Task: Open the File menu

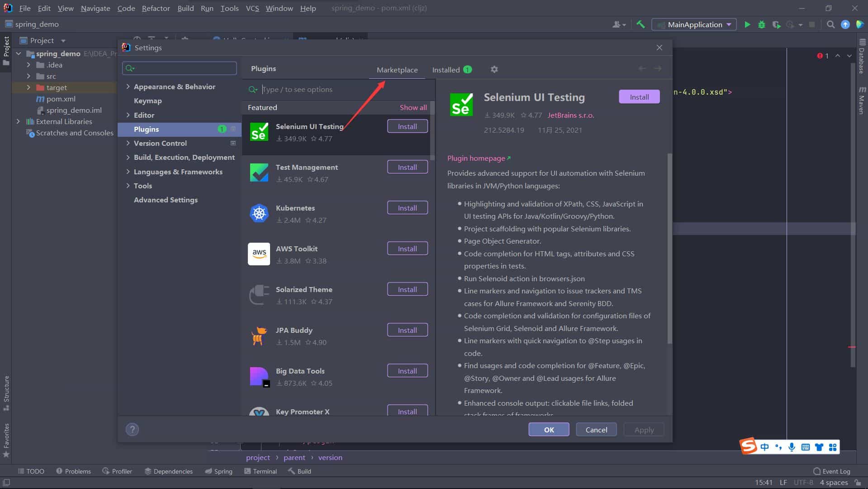Action: click(25, 8)
